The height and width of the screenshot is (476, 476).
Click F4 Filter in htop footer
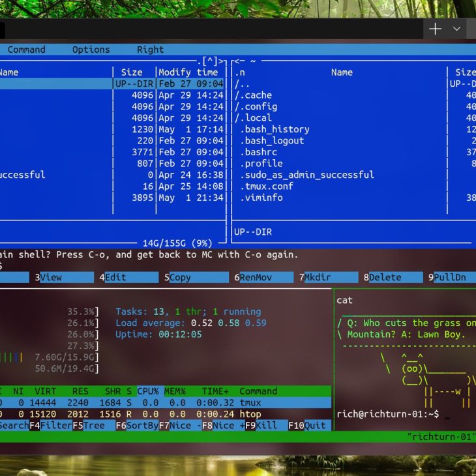pyautogui.click(x=51, y=426)
